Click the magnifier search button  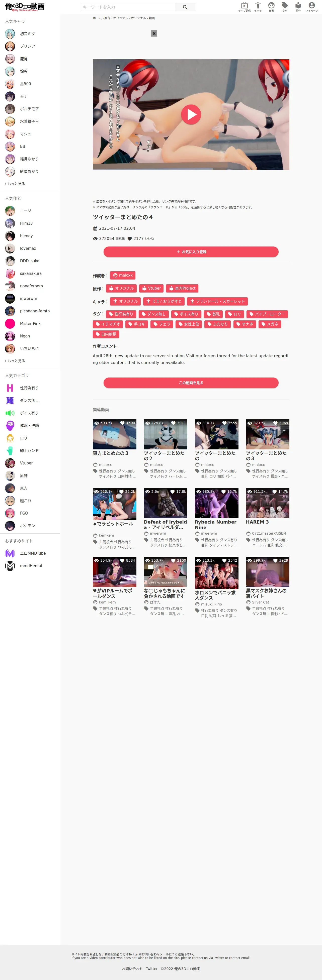(x=185, y=7)
